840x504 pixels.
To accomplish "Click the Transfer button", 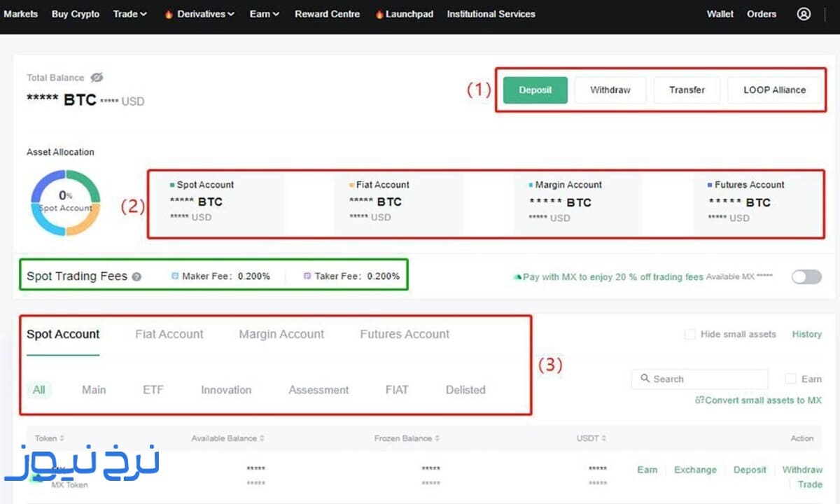I will (x=687, y=90).
